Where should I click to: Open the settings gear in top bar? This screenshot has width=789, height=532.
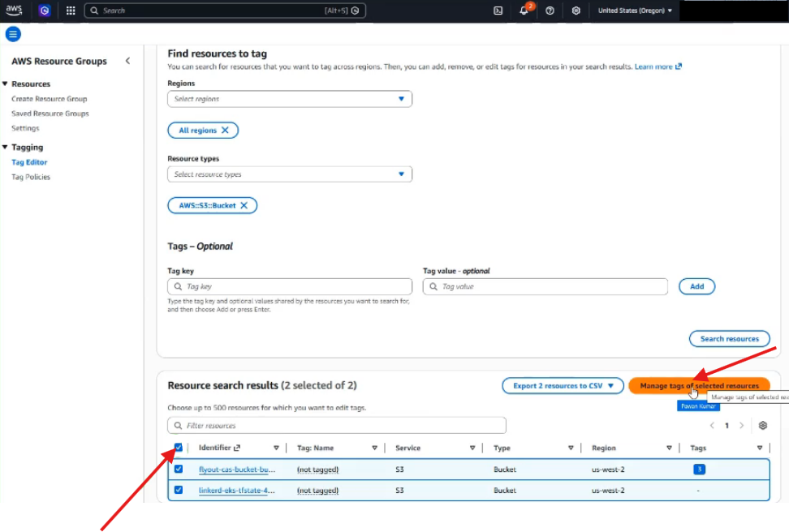coord(576,11)
